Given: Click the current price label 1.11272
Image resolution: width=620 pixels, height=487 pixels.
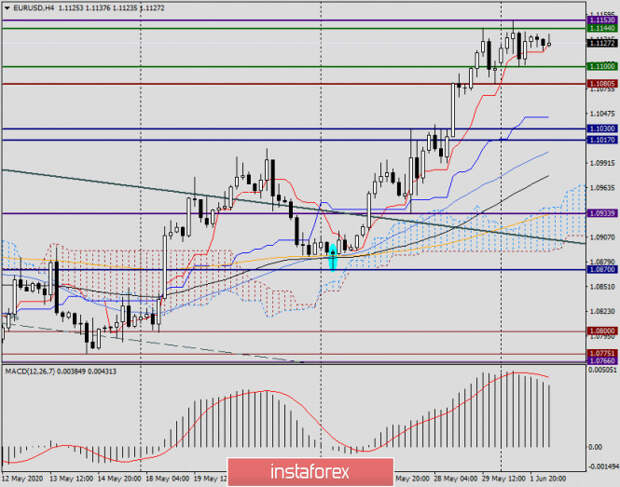Looking at the screenshot, I should pyautogui.click(x=602, y=43).
